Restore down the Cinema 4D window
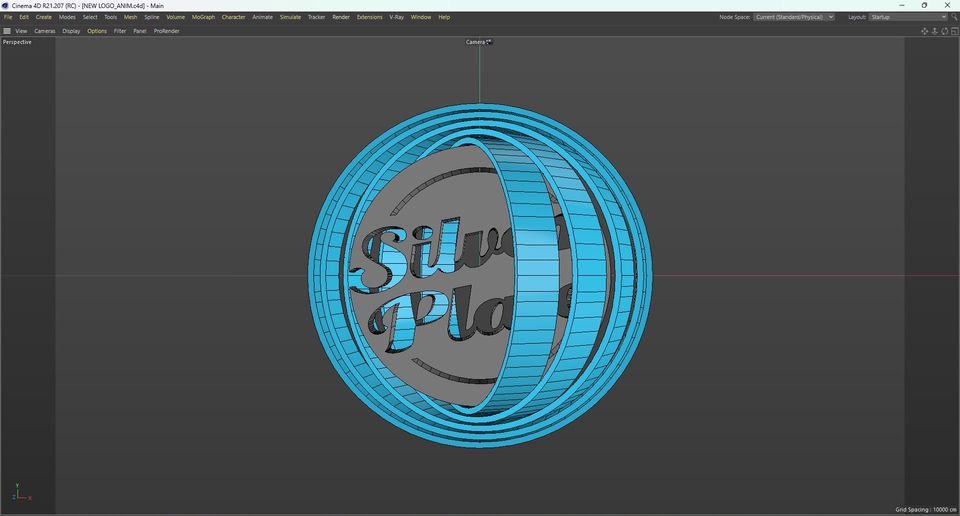 924,5
